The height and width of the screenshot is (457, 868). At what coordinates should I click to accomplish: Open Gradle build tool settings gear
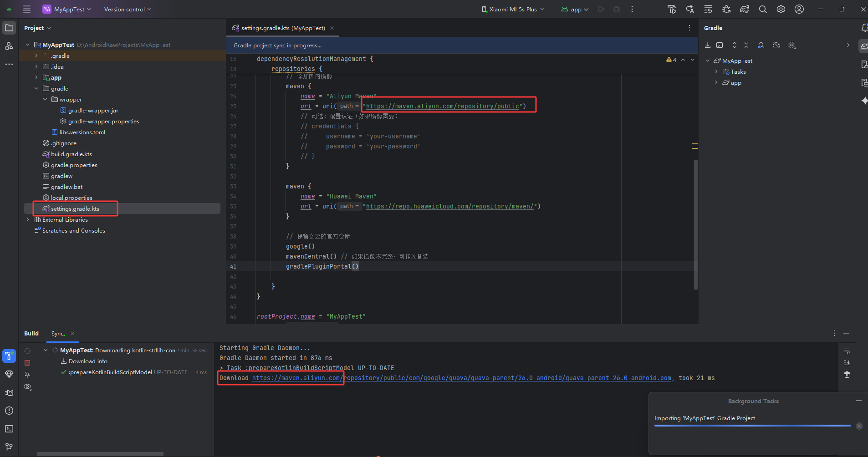[x=792, y=45]
